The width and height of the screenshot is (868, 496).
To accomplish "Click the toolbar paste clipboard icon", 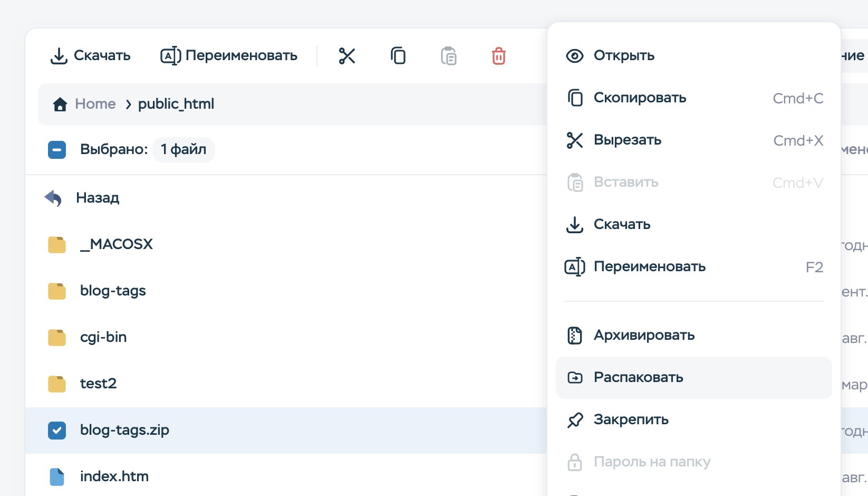I will [449, 56].
